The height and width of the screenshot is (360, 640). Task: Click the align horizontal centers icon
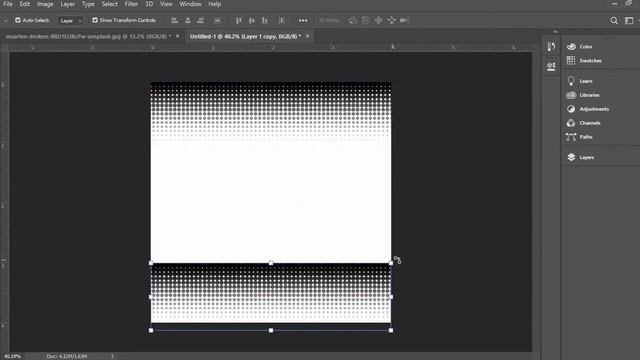click(x=188, y=20)
